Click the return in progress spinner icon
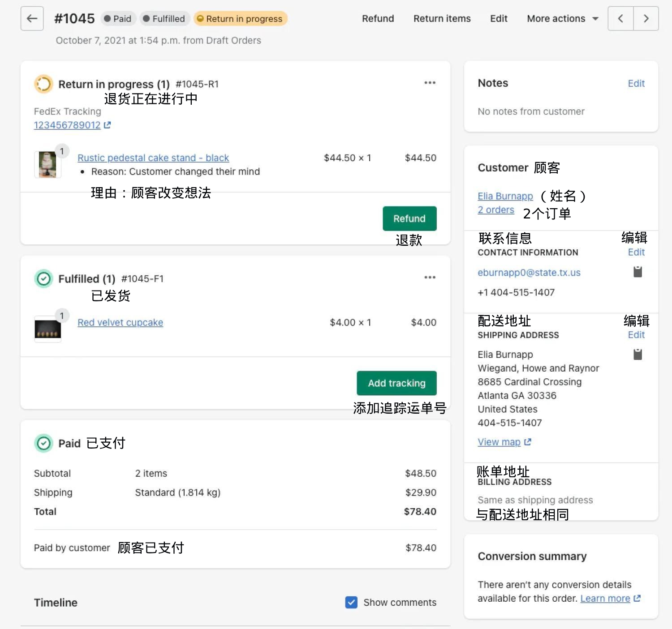Image resolution: width=672 pixels, height=629 pixels. (x=43, y=84)
